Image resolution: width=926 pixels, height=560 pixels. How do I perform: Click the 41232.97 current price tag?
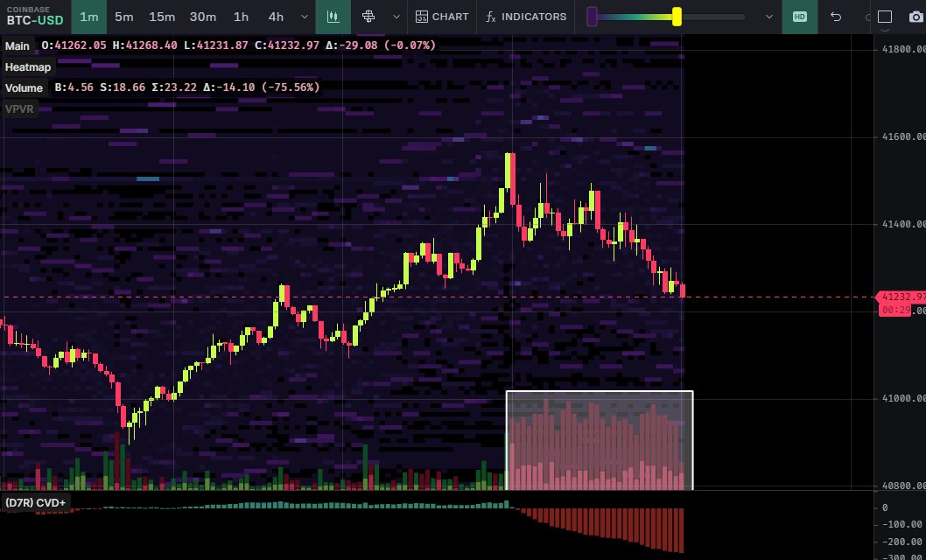pyautogui.click(x=903, y=297)
